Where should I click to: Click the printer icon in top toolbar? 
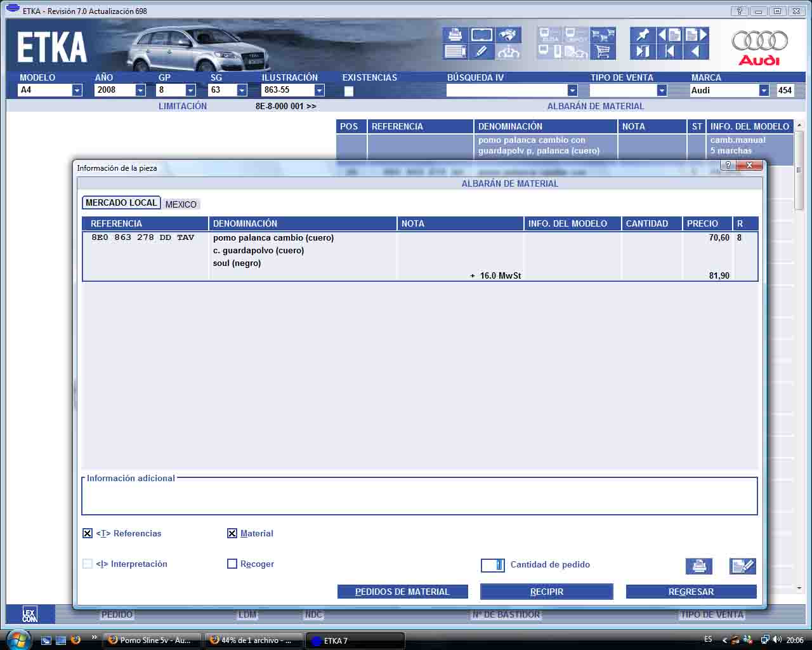coord(455,35)
